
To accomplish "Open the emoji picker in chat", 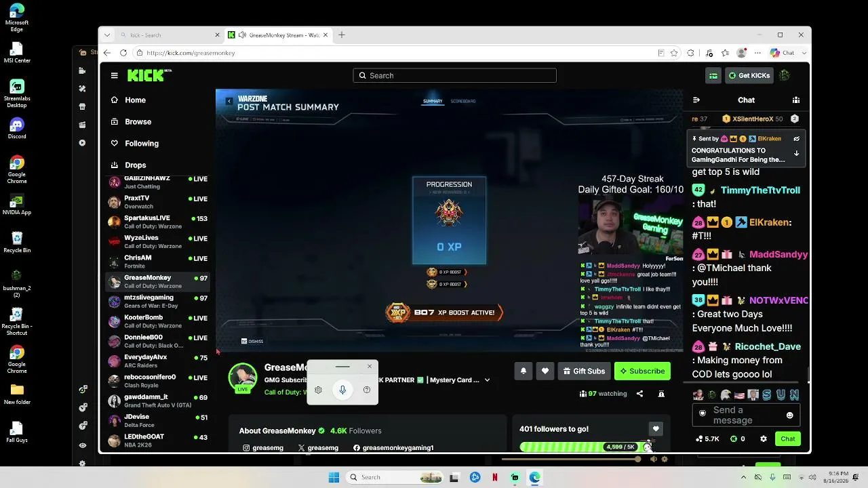I will (789, 415).
